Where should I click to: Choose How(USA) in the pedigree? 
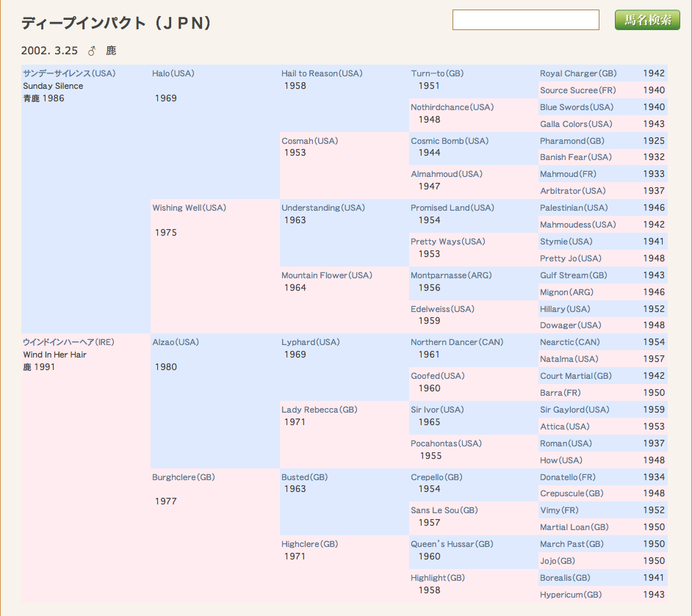(x=561, y=460)
